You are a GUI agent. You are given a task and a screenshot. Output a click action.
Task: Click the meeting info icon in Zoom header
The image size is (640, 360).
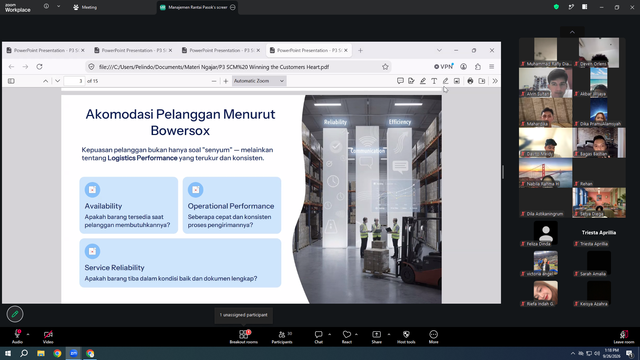[x=46, y=7]
